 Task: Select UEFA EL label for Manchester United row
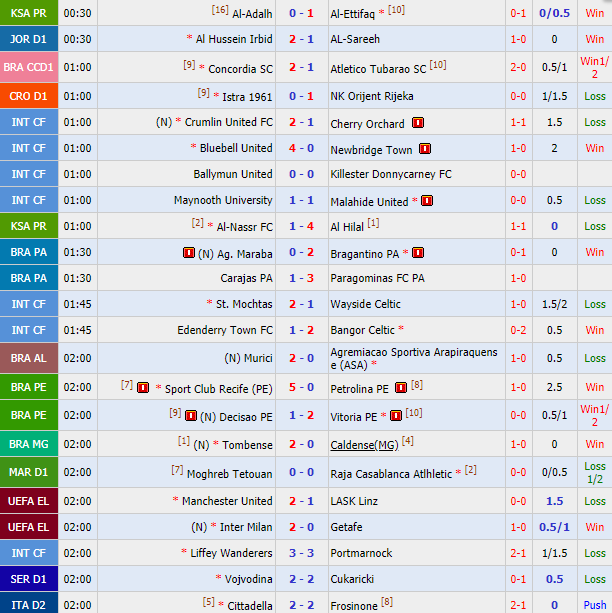[29, 501]
